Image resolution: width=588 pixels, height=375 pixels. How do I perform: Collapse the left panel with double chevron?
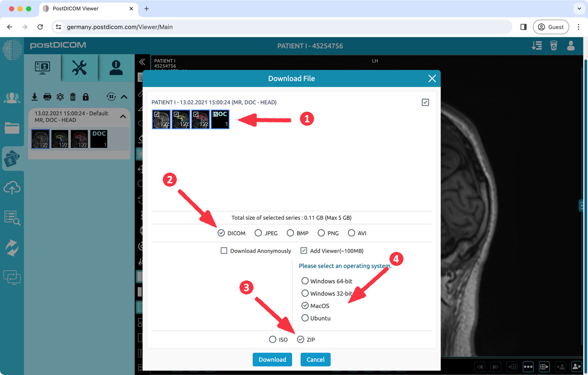click(142, 62)
